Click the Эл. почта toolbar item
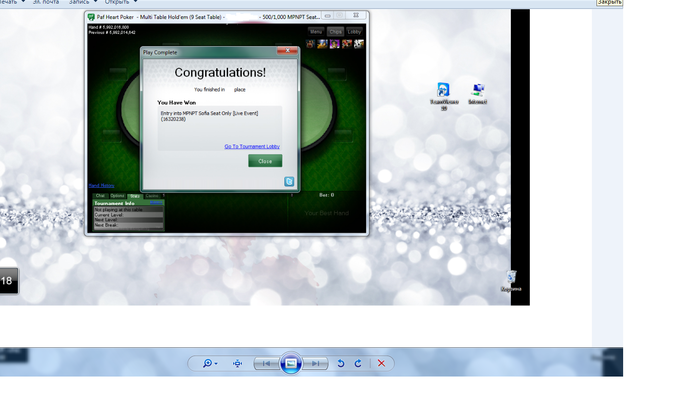Image resolution: width=700 pixels, height=394 pixels. pyautogui.click(x=46, y=2)
